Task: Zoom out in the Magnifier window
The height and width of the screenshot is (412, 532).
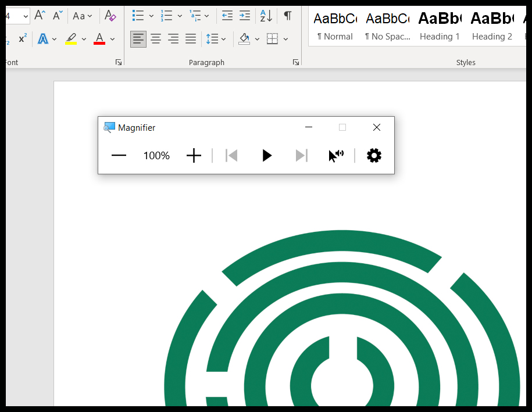Action: point(119,156)
